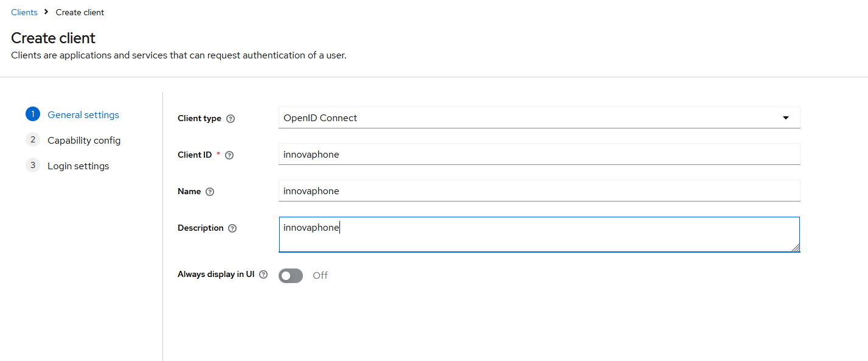
Task: Go to General settings step
Action: coord(83,115)
